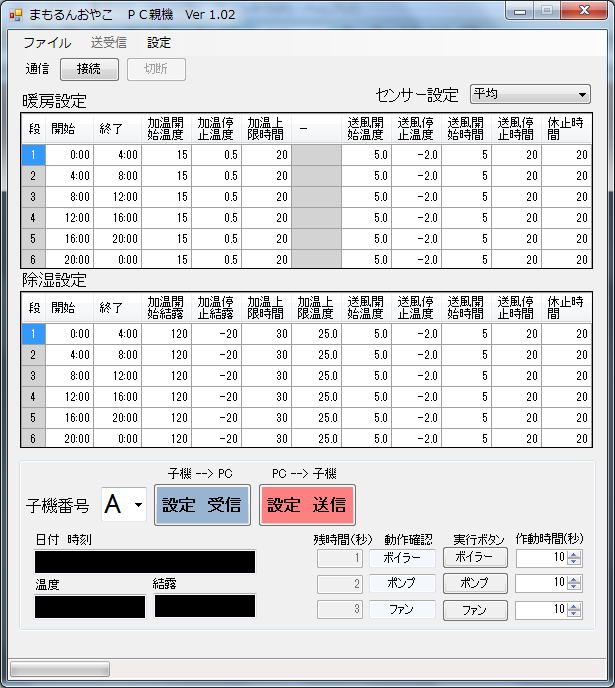The width and height of the screenshot is (615, 688).
Task: Click 暖房設定 row 2 start time 4:00
Action: pyautogui.click(x=69, y=176)
